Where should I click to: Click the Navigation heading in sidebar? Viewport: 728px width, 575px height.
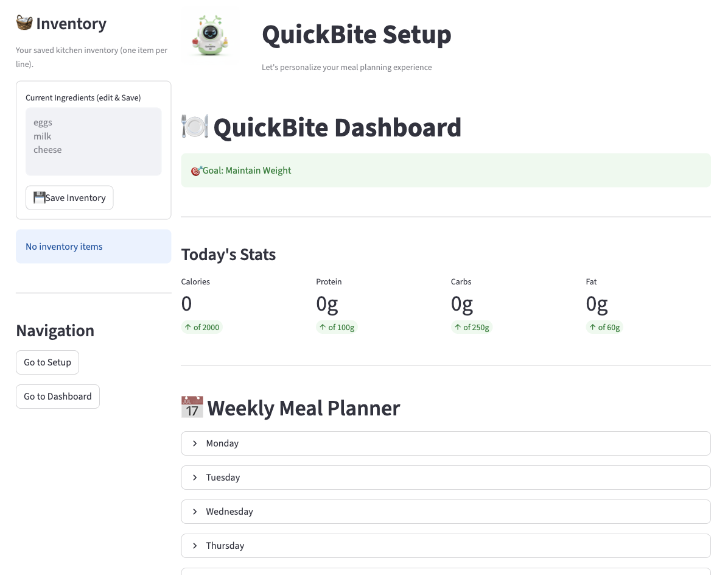coord(55,331)
